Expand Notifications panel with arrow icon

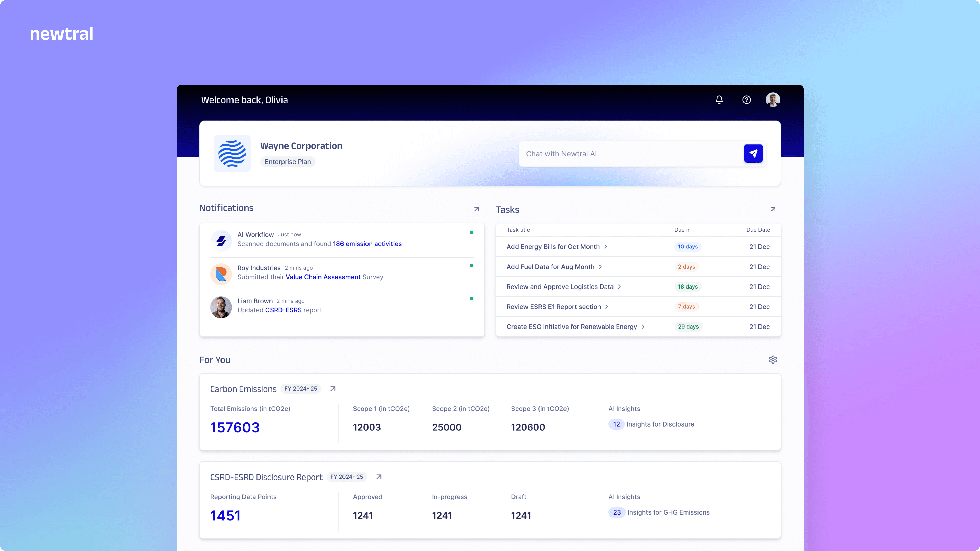tap(476, 209)
